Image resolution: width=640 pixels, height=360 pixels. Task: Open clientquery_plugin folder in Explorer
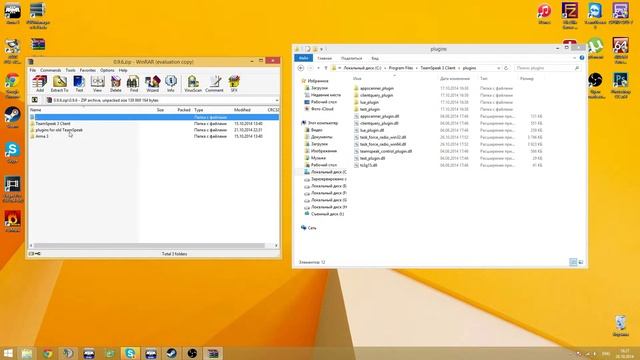tap(376, 95)
